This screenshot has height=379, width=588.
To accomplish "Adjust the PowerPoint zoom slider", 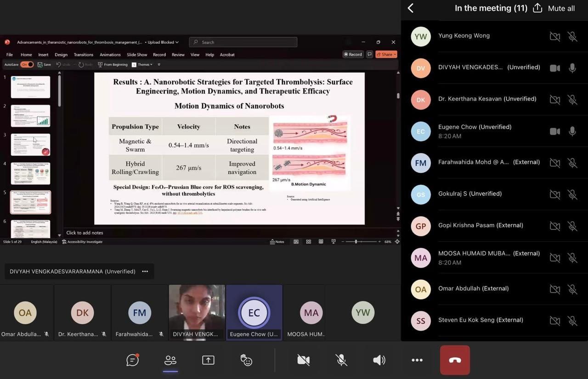I will coord(356,242).
